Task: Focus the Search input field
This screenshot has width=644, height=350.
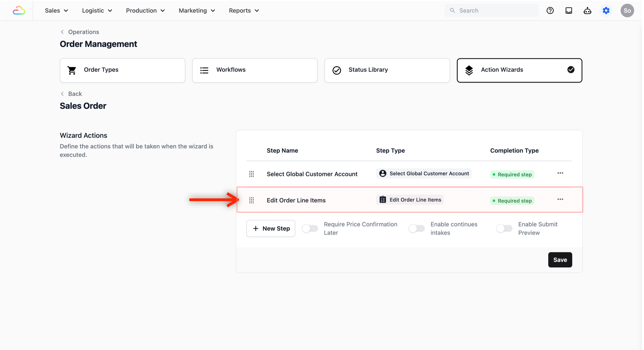Action: (496, 10)
